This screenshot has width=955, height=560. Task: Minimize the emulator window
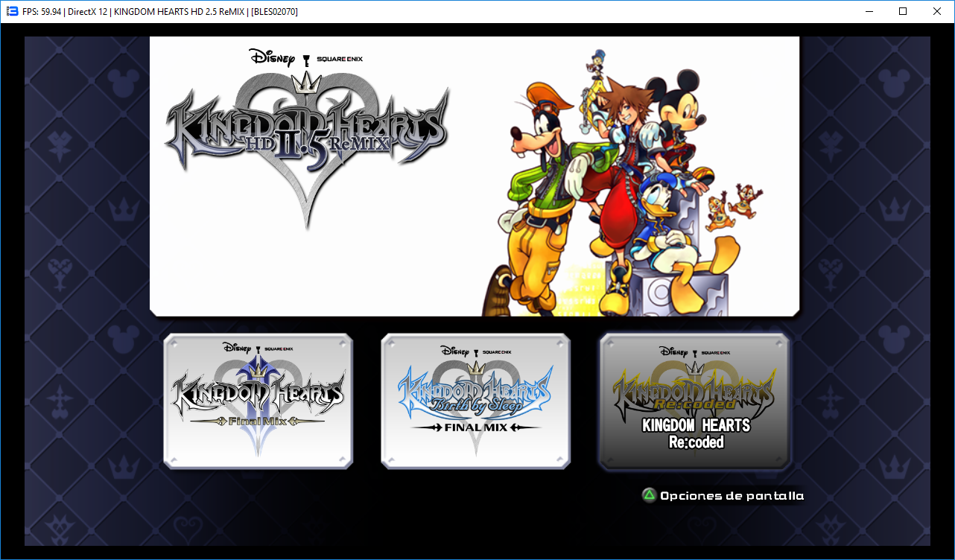(x=869, y=11)
